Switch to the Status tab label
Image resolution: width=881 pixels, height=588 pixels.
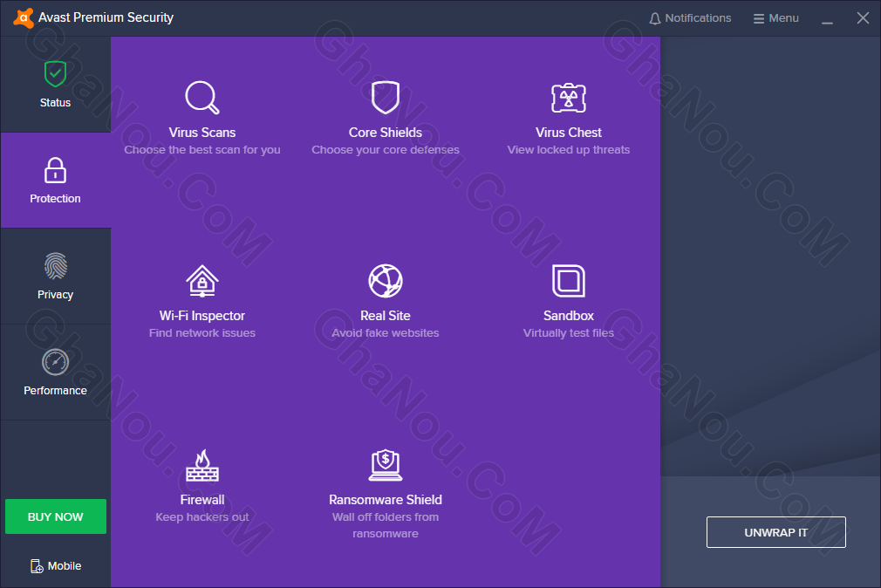(x=55, y=103)
